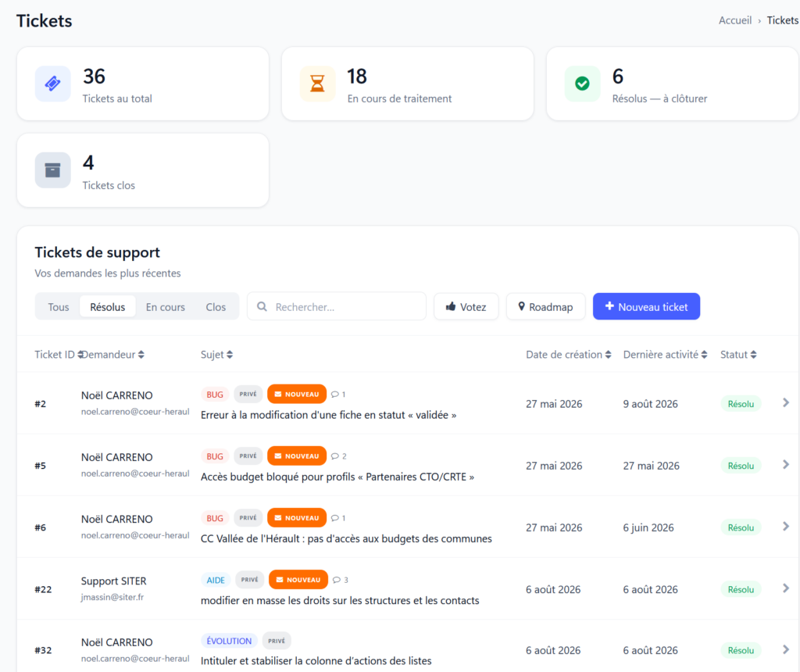Switch to the Clos tab
This screenshot has height=672, width=800.
[x=216, y=306]
